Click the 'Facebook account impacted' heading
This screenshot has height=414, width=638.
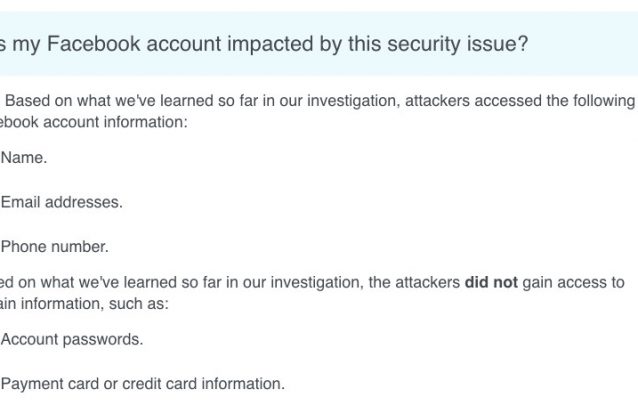(x=263, y=45)
